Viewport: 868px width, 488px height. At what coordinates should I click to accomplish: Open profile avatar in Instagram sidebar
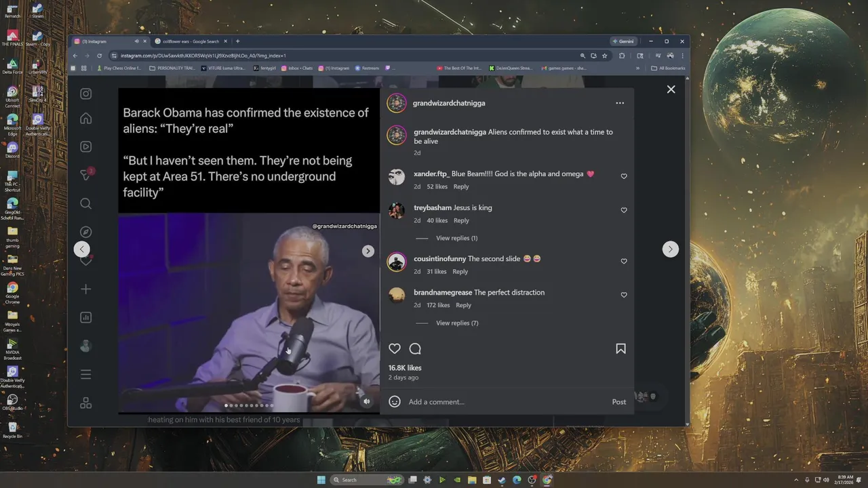coord(86,346)
